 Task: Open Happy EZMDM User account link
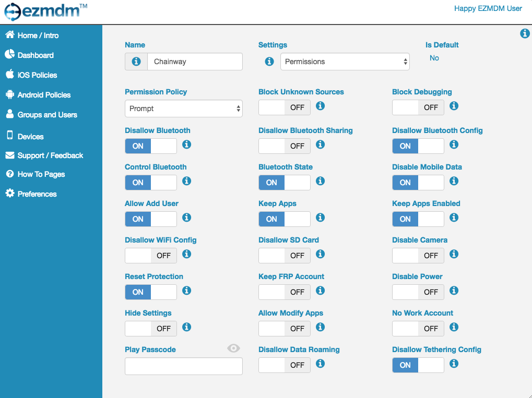pos(488,8)
